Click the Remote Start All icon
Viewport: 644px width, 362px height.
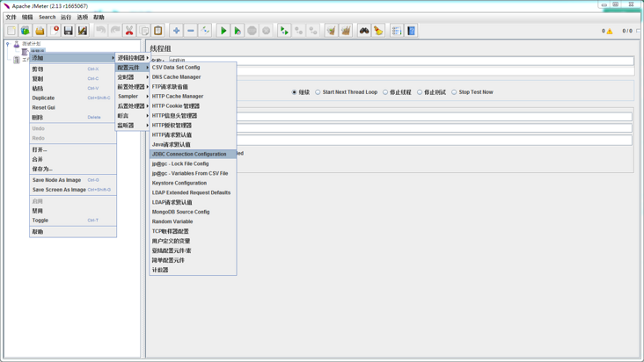pyautogui.click(x=284, y=31)
